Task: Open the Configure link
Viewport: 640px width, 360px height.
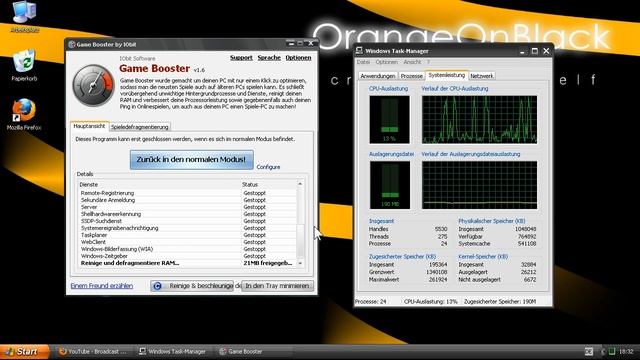Action: coord(268,167)
